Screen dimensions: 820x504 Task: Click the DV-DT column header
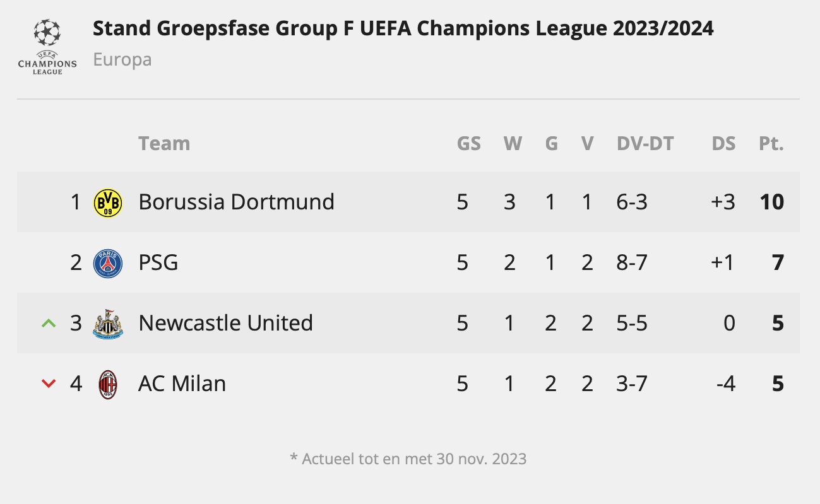pyautogui.click(x=645, y=144)
